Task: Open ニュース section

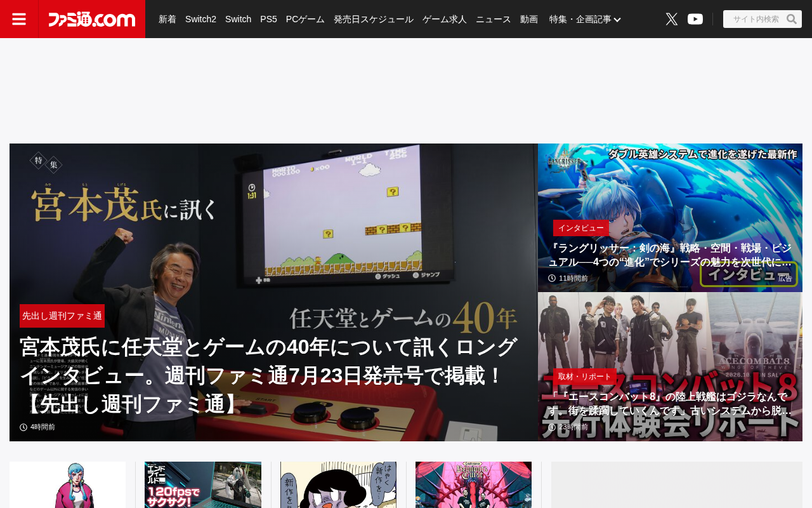Action: click(x=494, y=19)
